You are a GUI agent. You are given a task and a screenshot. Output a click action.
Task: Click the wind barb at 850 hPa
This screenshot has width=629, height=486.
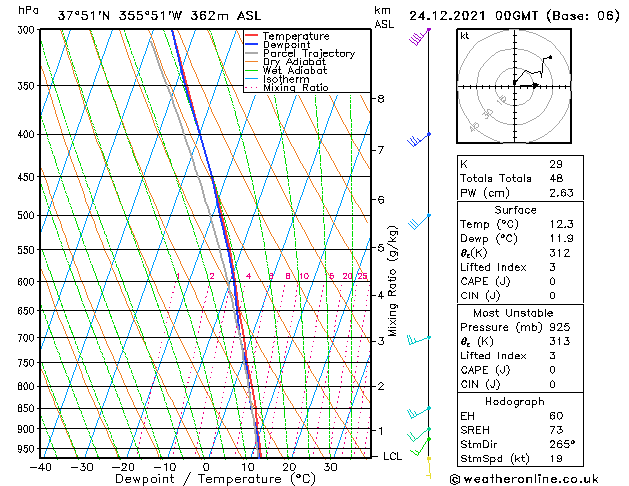pyautogui.click(x=419, y=412)
